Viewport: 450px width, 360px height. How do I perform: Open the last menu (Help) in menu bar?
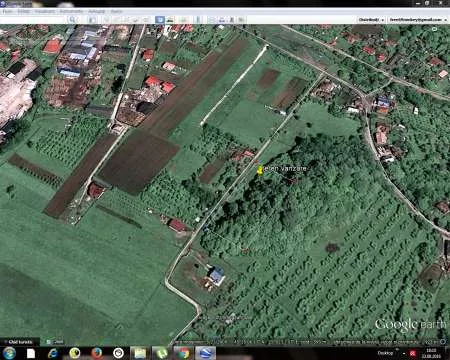click(x=116, y=11)
